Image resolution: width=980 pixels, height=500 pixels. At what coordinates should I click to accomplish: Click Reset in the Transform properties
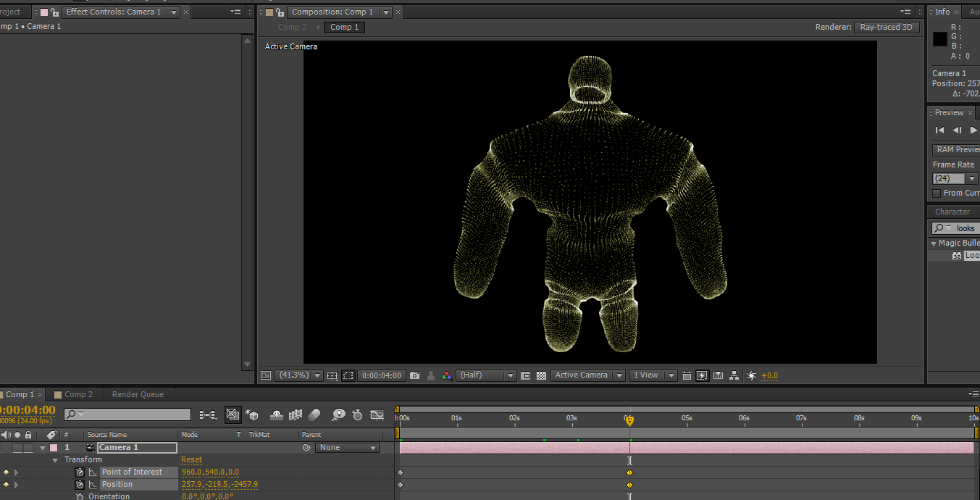coord(191,459)
